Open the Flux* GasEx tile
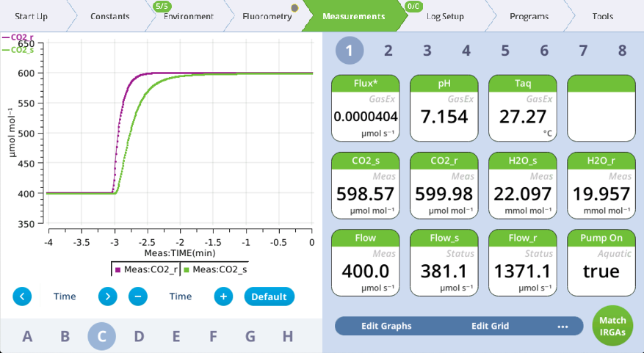Screen dimensions: 644x353 [x=365, y=107]
